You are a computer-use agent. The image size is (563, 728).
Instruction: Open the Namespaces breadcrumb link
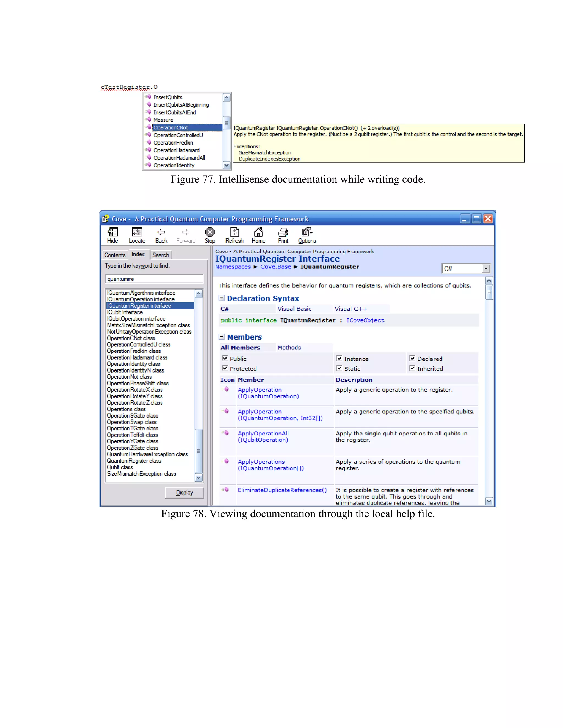(233, 267)
